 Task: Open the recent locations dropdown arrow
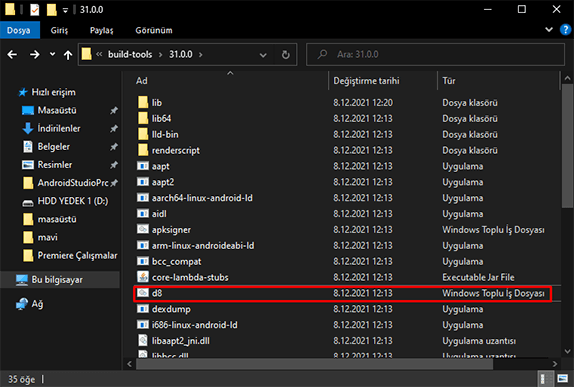tap(52, 55)
